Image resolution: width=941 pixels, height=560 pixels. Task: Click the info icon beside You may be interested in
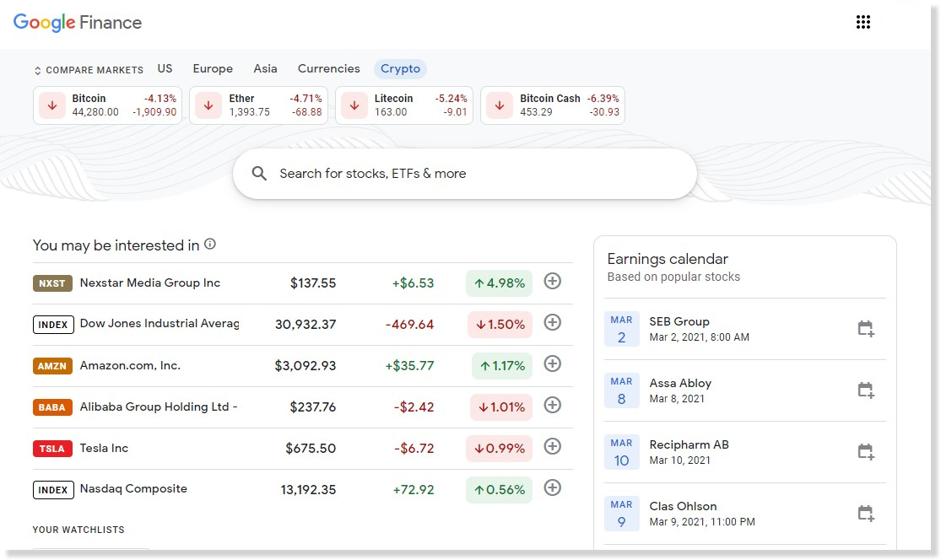(209, 244)
